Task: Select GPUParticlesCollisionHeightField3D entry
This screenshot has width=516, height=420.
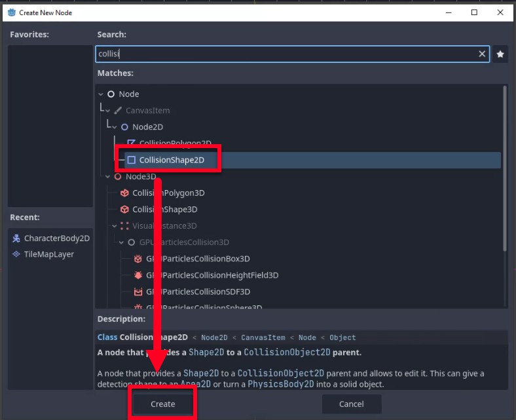Action: [212, 275]
